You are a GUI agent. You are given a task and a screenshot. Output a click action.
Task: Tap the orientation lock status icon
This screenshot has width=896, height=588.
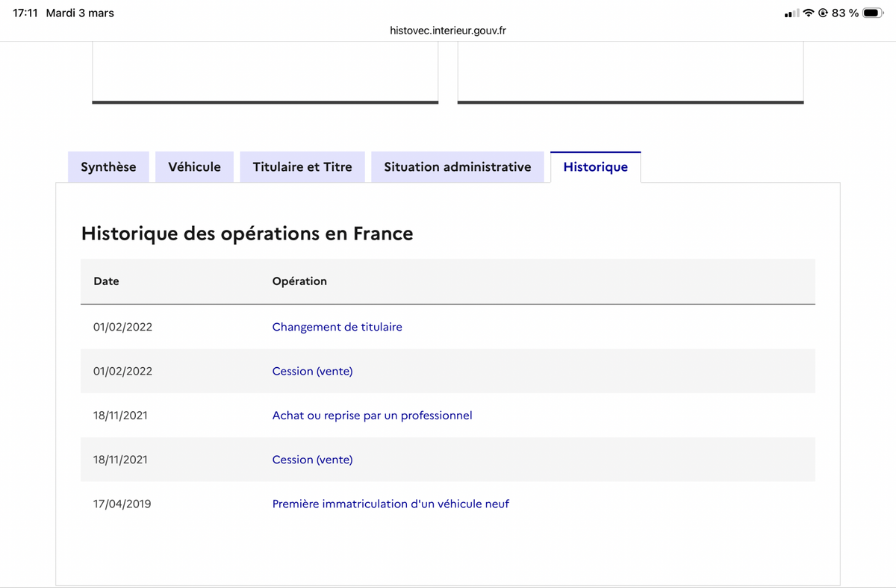tap(823, 13)
